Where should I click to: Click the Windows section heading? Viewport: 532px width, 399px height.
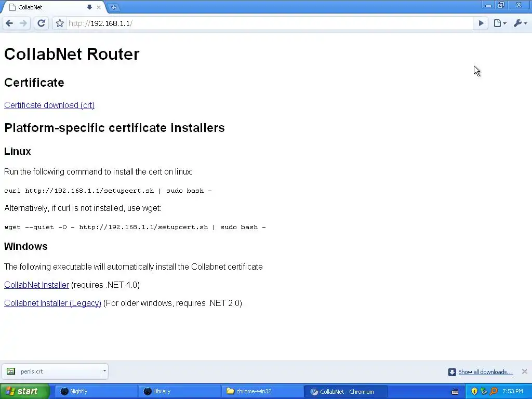pyautogui.click(x=26, y=246)
